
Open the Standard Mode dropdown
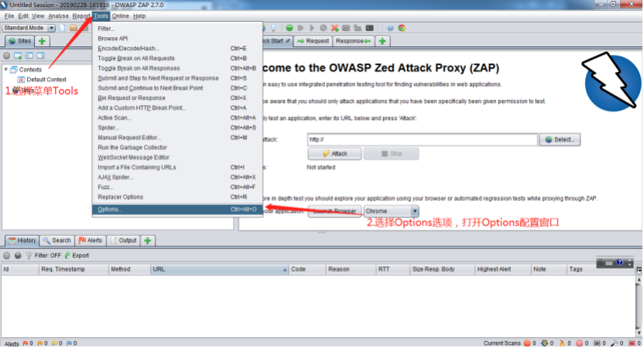pos(29,28)
